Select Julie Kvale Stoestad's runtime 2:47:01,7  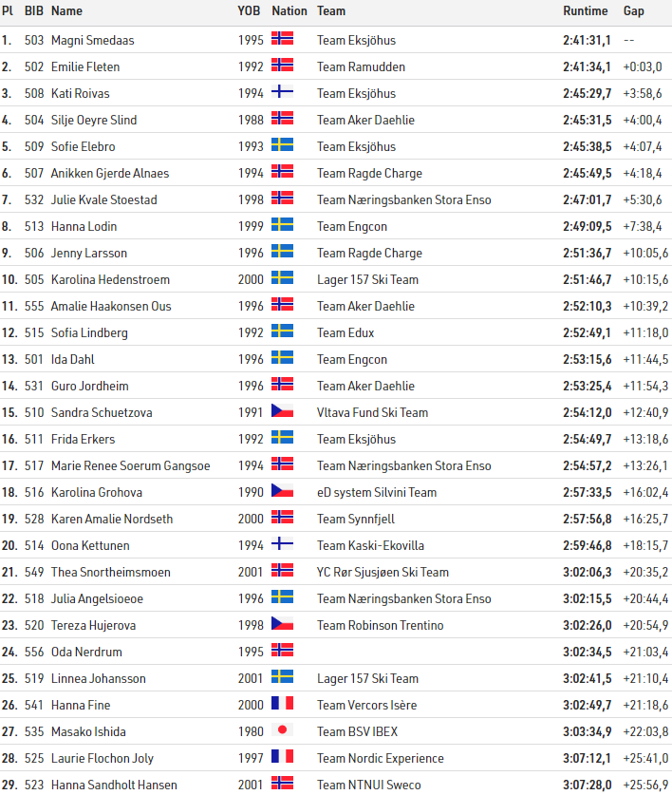coord(587,199)
